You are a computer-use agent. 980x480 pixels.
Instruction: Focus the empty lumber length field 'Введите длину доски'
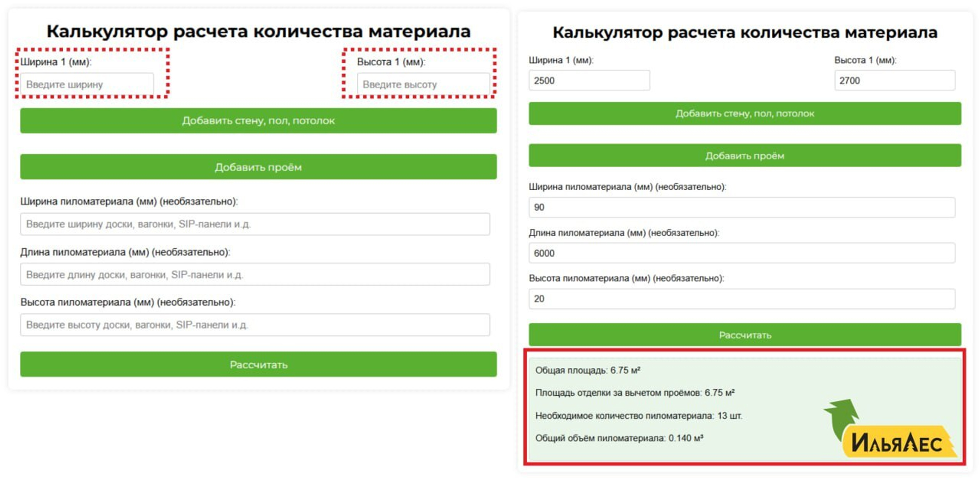pyautogui.click(x=255, y=274)
